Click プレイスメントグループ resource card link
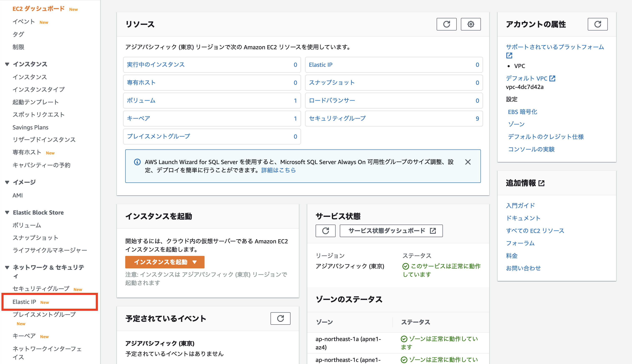 pyautogui.click(x=158, y=136)
